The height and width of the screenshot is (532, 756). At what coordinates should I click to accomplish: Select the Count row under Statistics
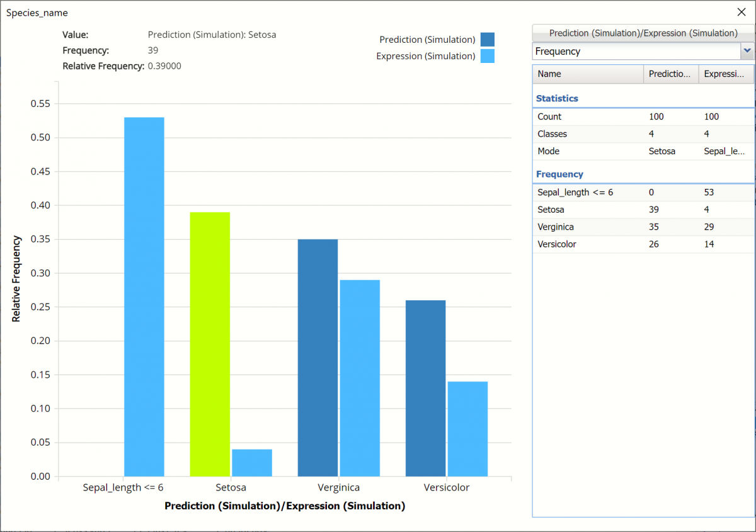(643, 116)
